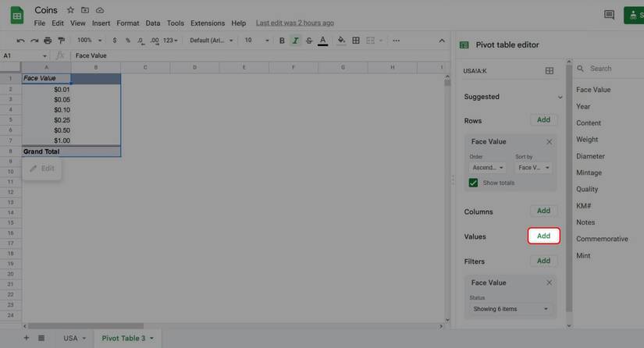Viewport: 644px width, 348px height.
Task: Open the fill color picker
Action: tap(341, 41)
